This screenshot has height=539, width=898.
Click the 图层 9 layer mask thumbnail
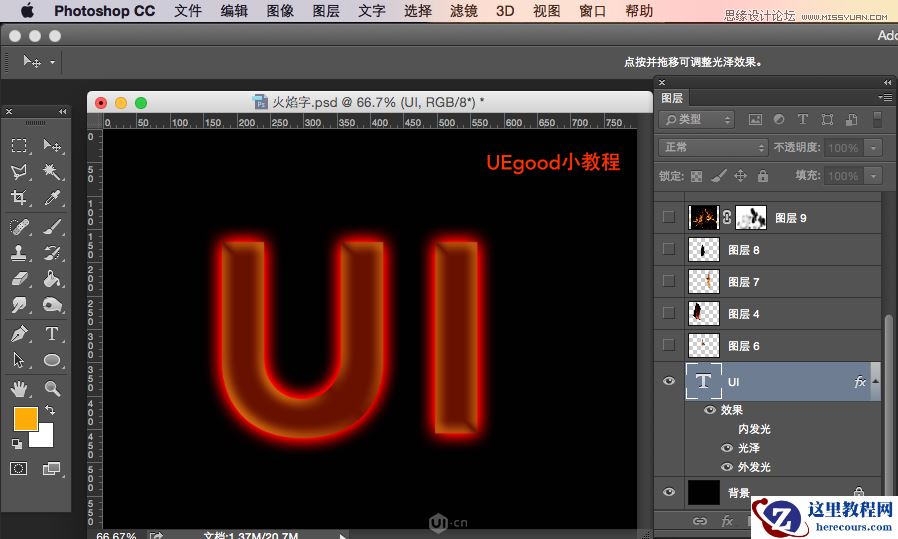tap(751, 218)
